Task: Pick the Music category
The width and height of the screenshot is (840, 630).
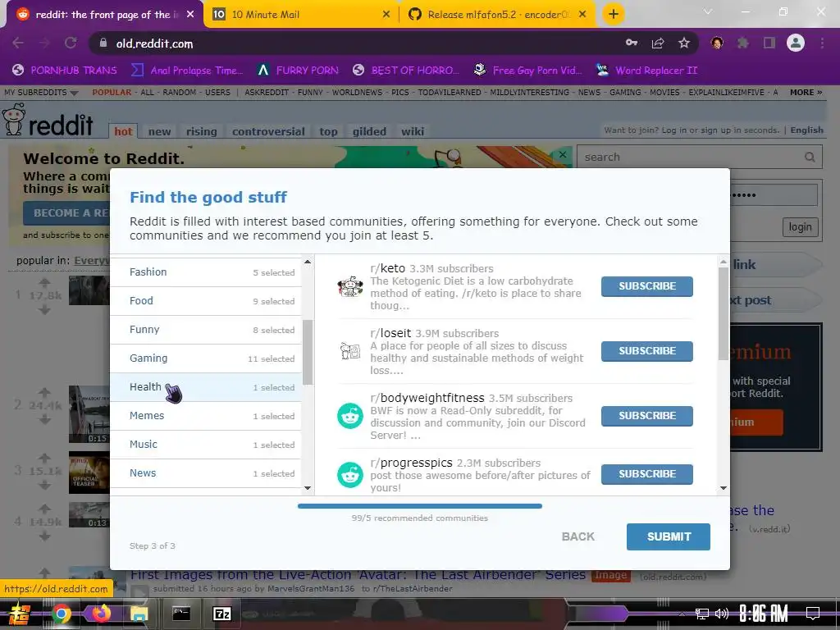Action: click(206, 445)
